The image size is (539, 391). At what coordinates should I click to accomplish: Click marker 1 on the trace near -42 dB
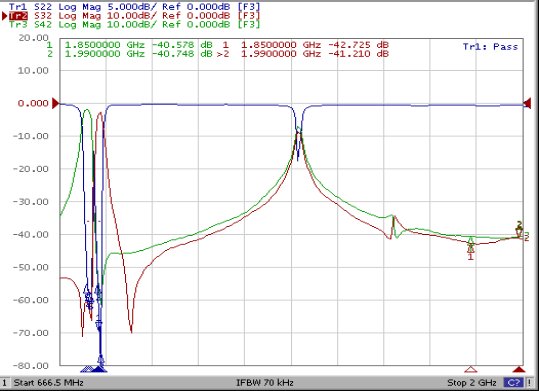point(471,247)
